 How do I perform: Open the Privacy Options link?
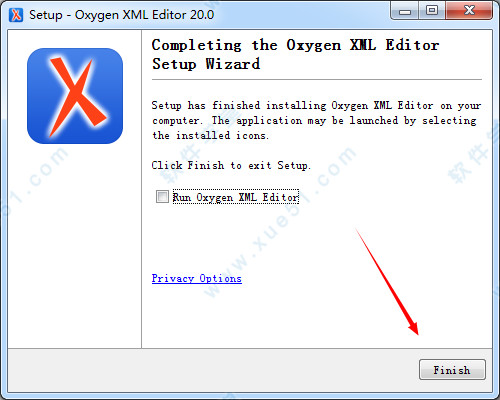197,278
